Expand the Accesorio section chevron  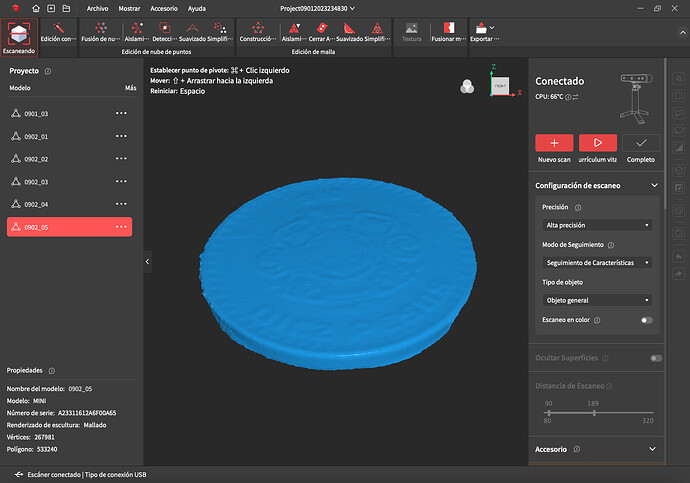(x=653, y=449)
